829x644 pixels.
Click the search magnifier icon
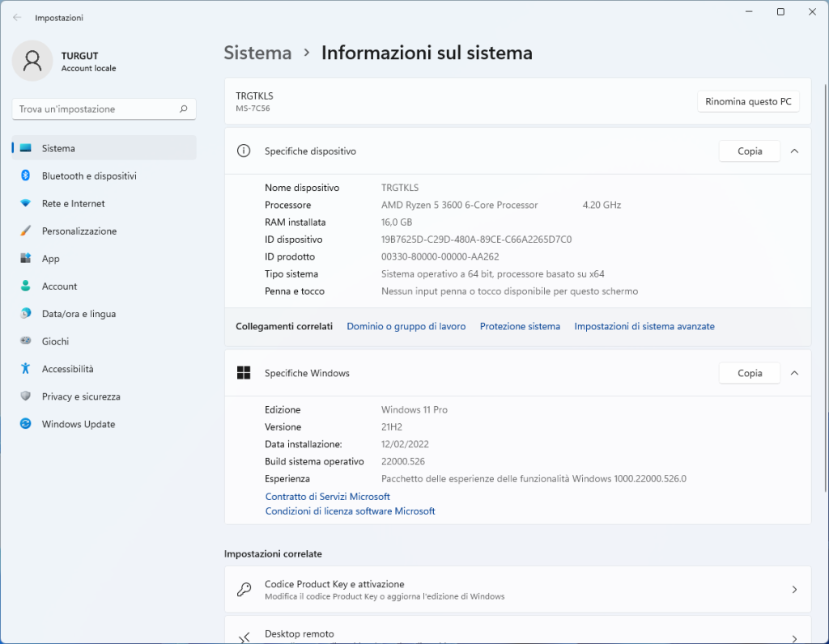(x=184, y=109)
